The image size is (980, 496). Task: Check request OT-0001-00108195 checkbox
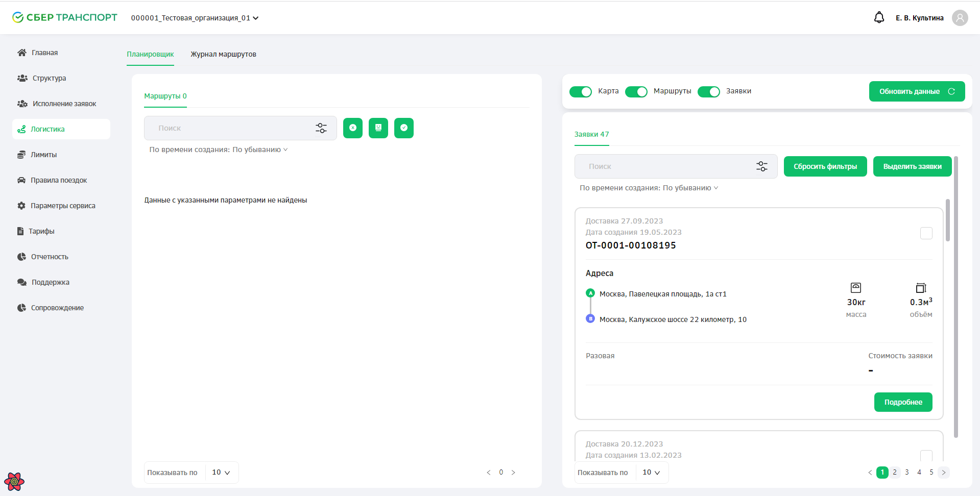[926, 233]
